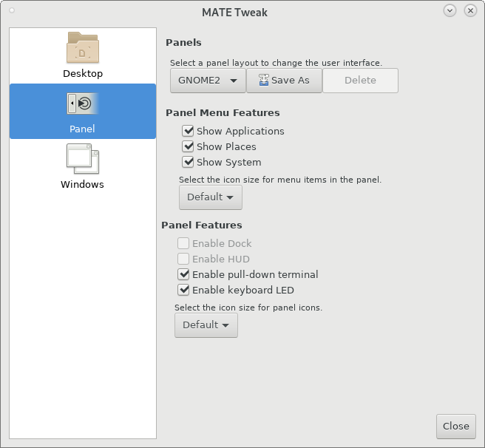
Task: Open the Desktop section folder icon
Action: click(x=83, y=47)
